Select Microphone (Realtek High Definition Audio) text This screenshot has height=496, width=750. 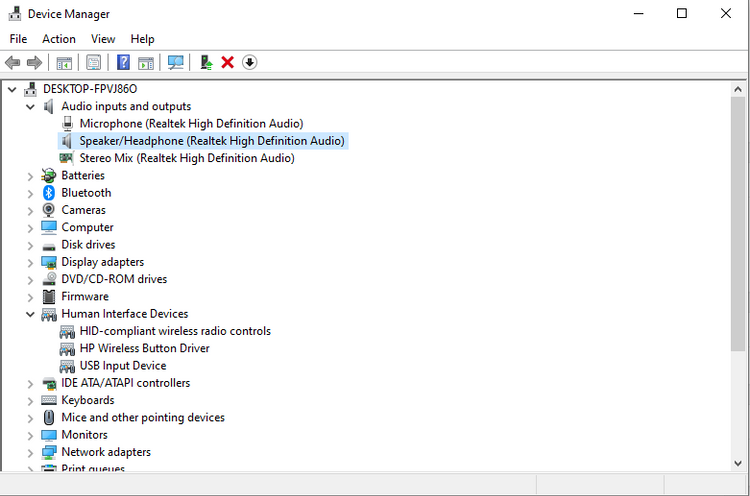click(x=191, y=123)
